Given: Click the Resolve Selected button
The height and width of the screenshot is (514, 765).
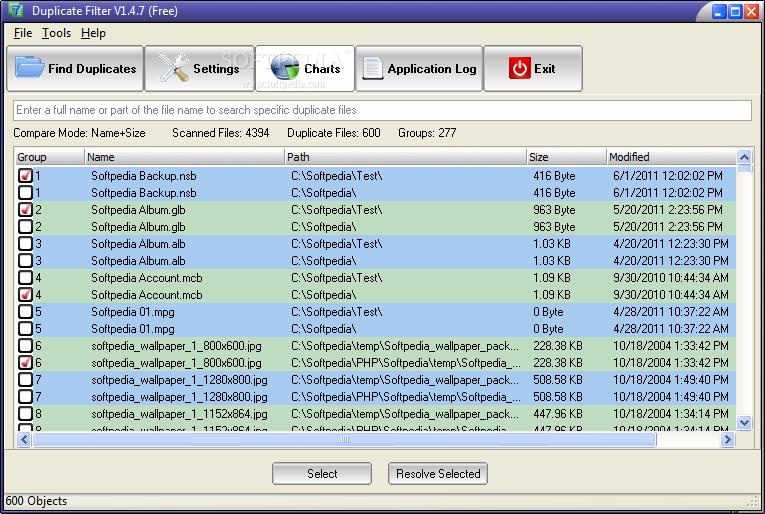Looking at the screenshot, I should [x=438, y=474].
